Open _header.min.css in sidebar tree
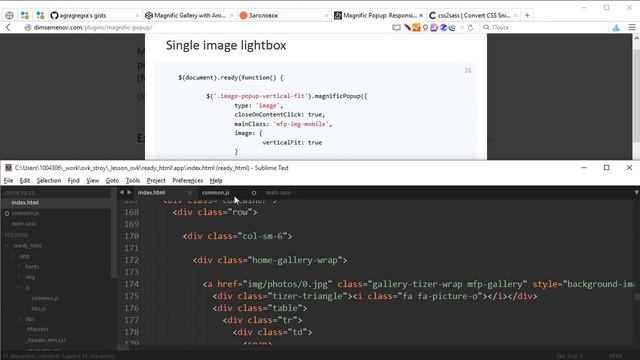The height and width of the screenshot is (360, 640). pyautogui.click(x=46, y=340)
